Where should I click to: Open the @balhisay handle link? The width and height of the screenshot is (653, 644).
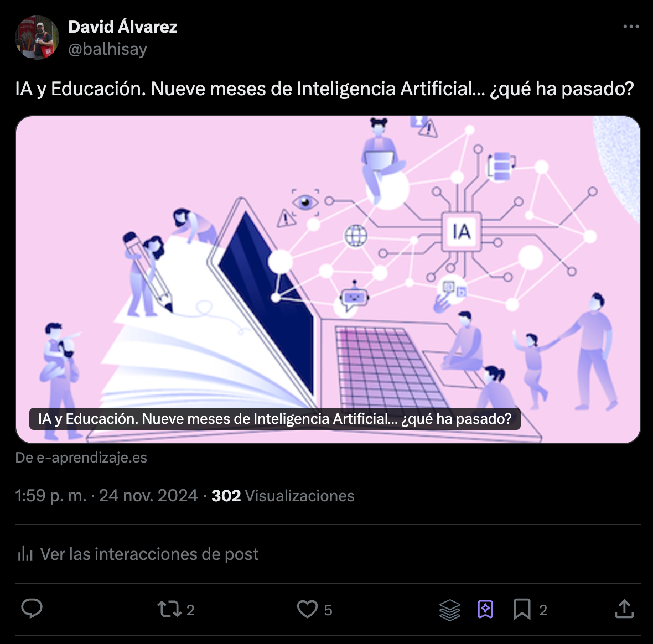tap(107, 49)
